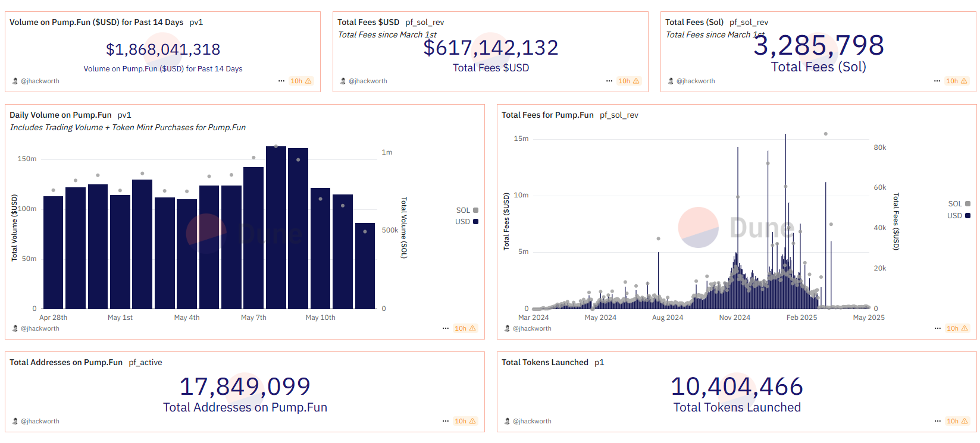
Task: Click 'Includes Trading Volume + Token Mint Purchases' subtitle
Action: (x=127, y=127)
